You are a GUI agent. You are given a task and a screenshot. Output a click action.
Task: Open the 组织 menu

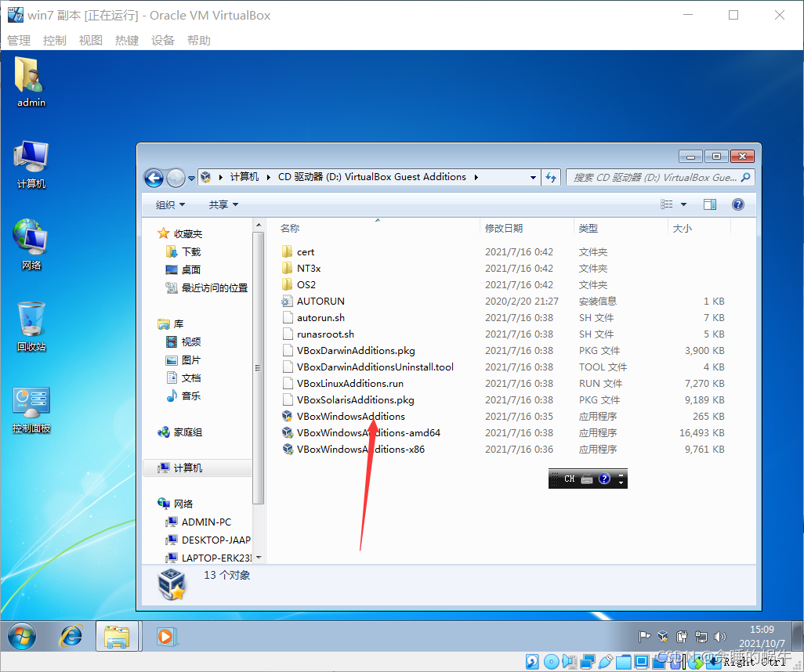[x=170, y=204]
